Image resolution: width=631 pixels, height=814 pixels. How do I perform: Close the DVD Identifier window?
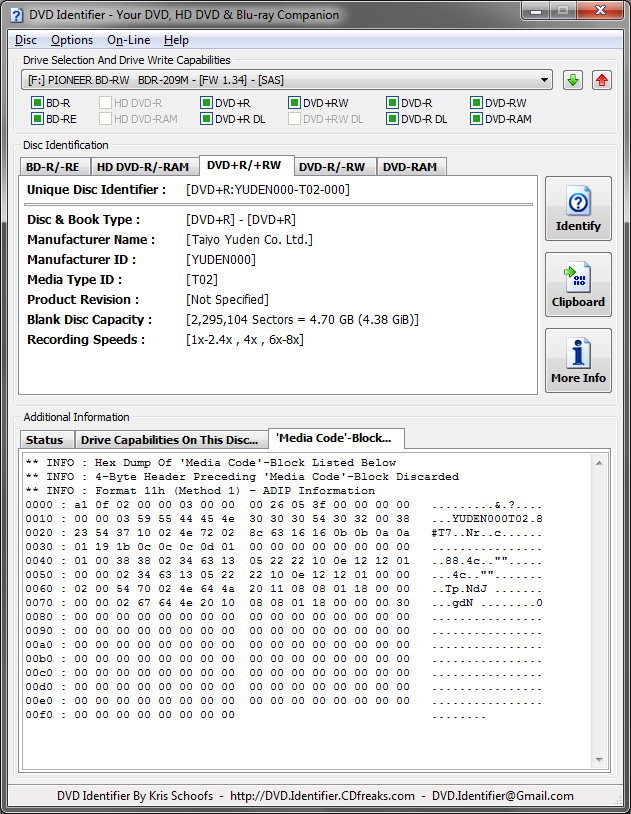(x=600, y=11)
